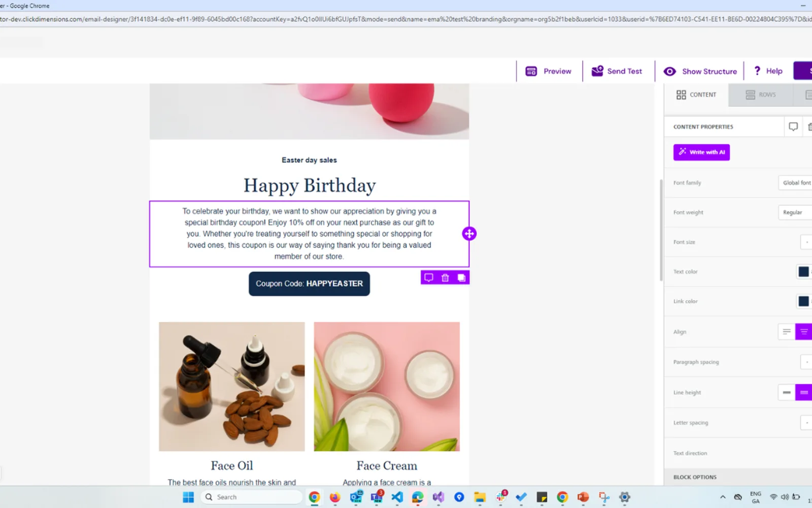The height and width of the screenshot is (508, 812).
Task: Open Outlook from the taskbar
Action: tap(356, 497)
